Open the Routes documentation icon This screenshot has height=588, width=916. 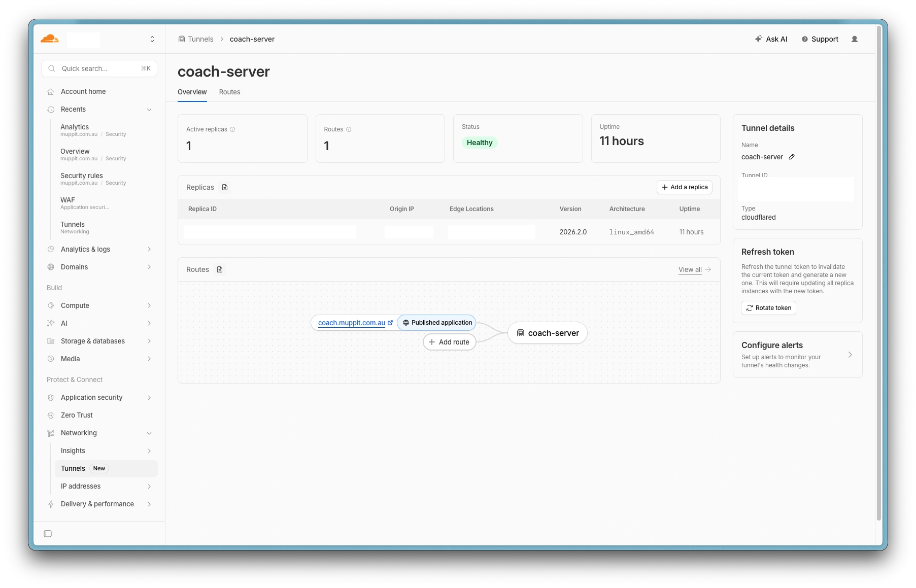point(220,269)
